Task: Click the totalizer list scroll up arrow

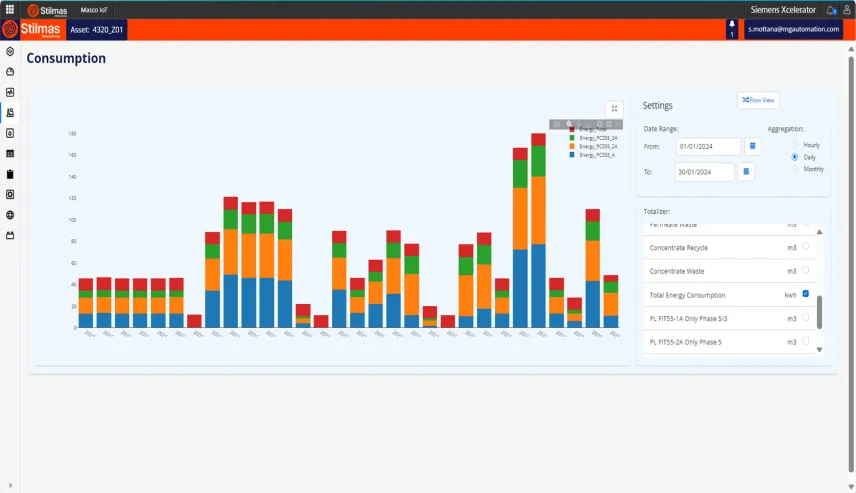Action: point(819,232)
